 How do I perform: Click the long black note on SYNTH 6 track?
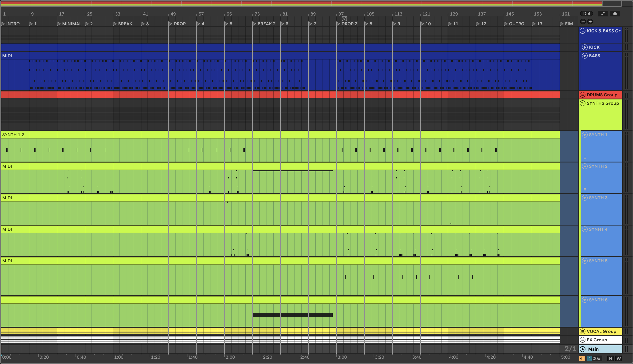coord(293,315)
